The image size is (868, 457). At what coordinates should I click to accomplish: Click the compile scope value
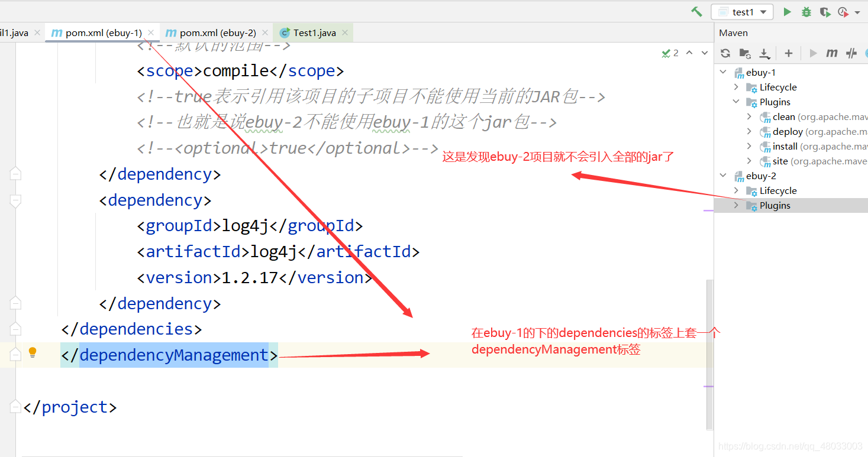pos(236,71)
